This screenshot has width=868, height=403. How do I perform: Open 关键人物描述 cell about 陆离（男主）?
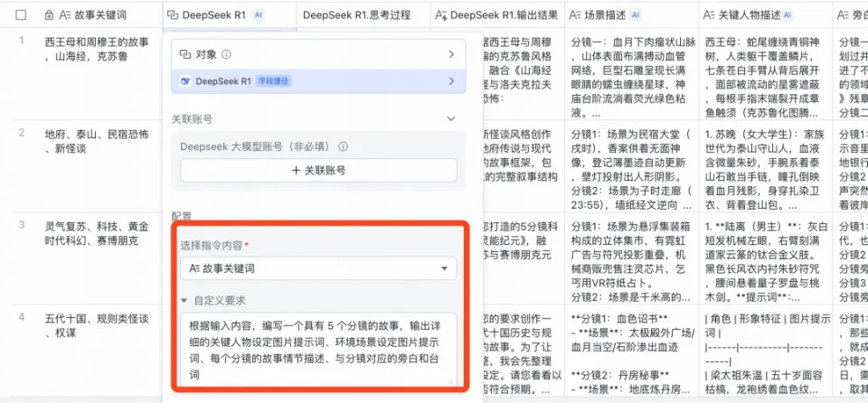coord(766,258)
